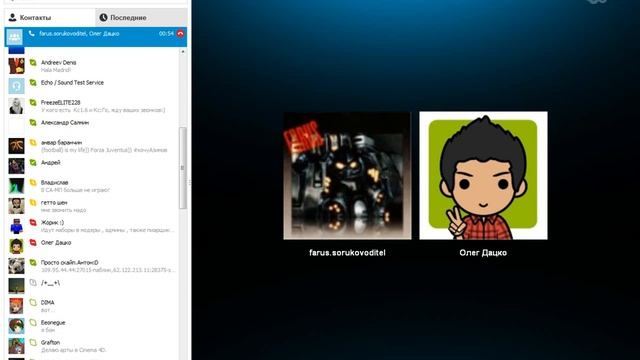Click Andreev Denis avatar
This screenshot has width=640, height=360.
coord(16,66)
